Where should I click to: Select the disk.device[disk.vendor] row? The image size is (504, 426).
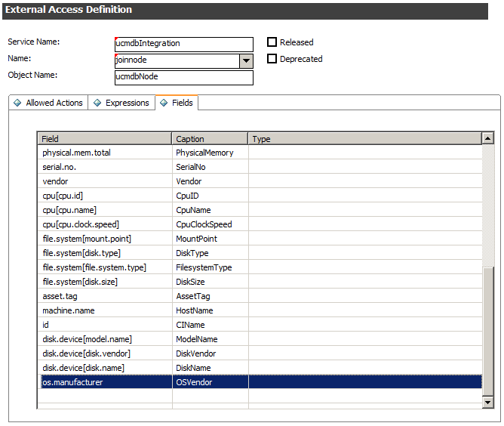[x=105, y=353]
